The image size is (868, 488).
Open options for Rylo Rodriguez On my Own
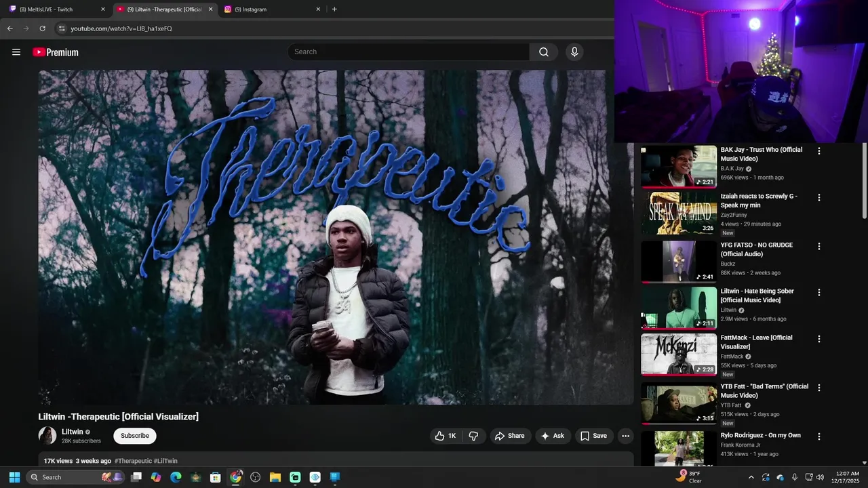[x=819, y=436]
